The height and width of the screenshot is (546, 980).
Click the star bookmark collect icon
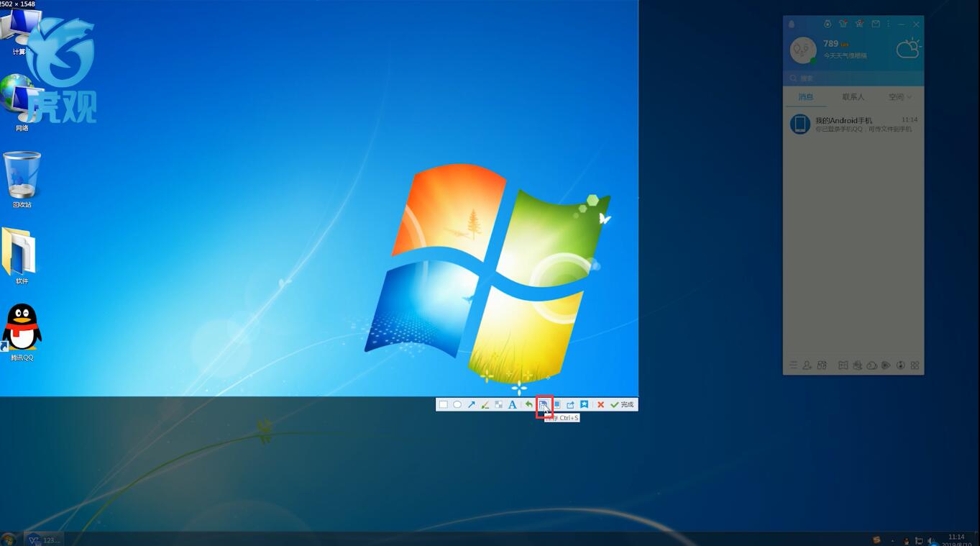585,405
